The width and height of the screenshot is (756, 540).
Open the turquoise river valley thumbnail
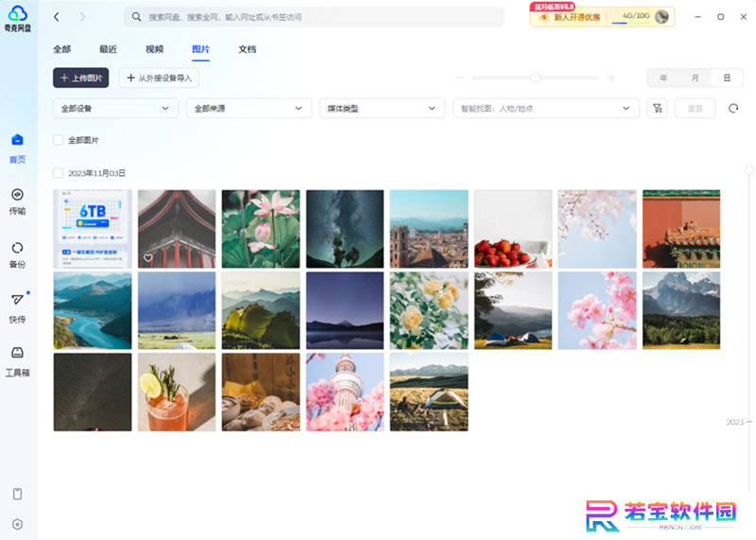[x=93, y=310]
